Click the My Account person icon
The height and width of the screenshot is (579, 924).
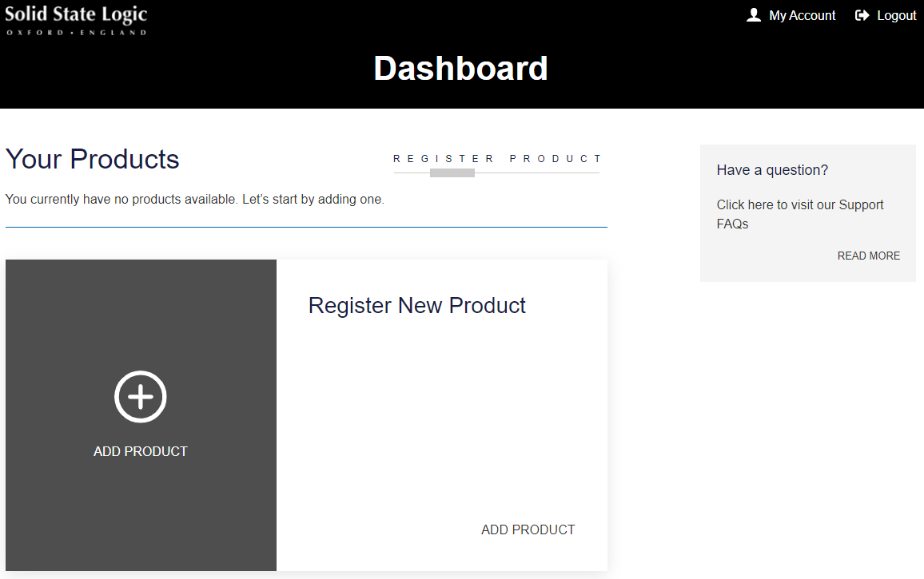tap(753, 15)
